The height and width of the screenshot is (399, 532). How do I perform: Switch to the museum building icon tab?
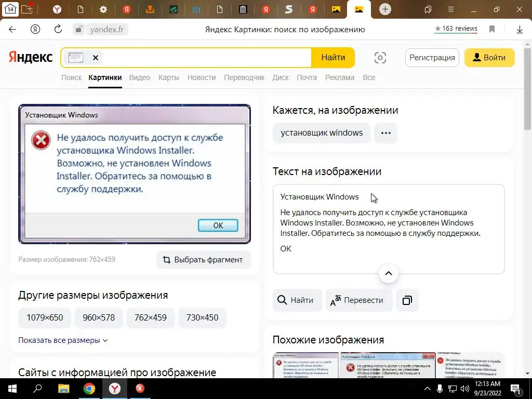(243, 9)
